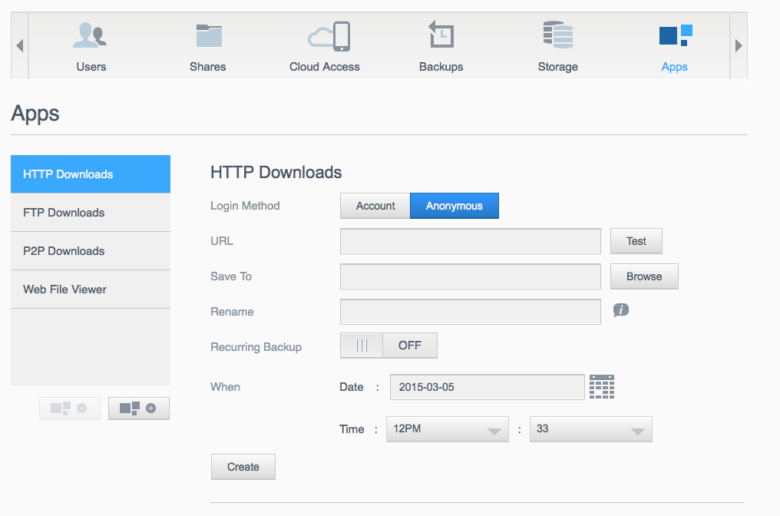The width and height of the screenshot is (780, 516).
Task: Open the Storage icon
Action: pyautogui.click(x=558, y=34)
